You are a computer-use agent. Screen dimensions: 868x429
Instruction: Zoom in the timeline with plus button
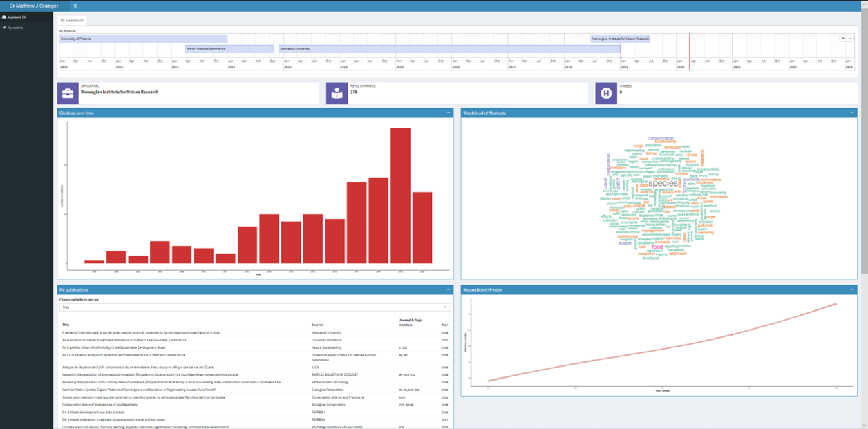click(843, 39)
